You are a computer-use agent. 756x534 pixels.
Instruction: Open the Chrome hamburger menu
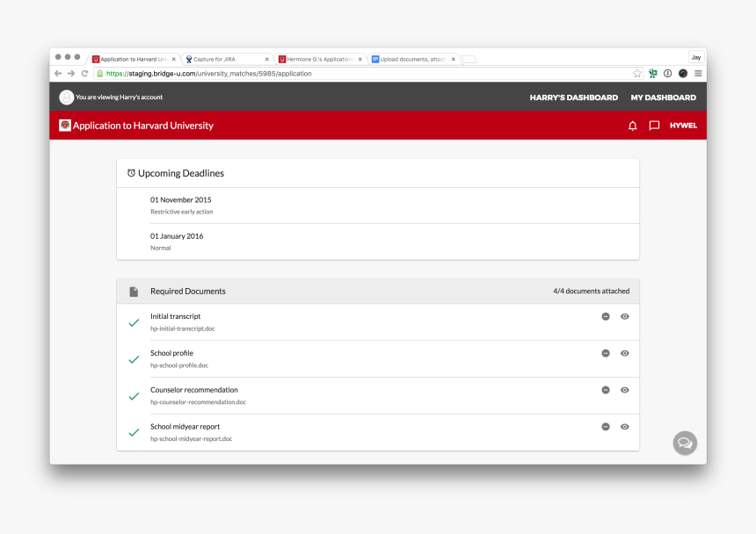coord(698,74)
